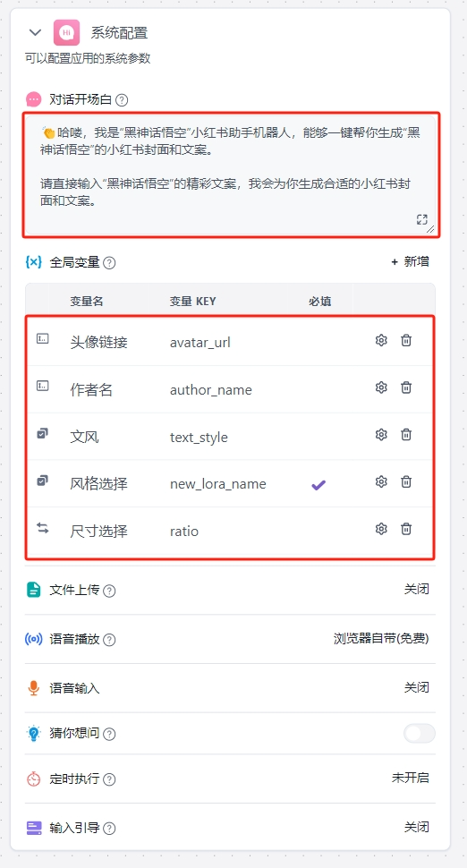Open help tooltip next to 对话开场白
This screenshot has width=467, height=868.
pyautogui.click(x=123, y=100)
